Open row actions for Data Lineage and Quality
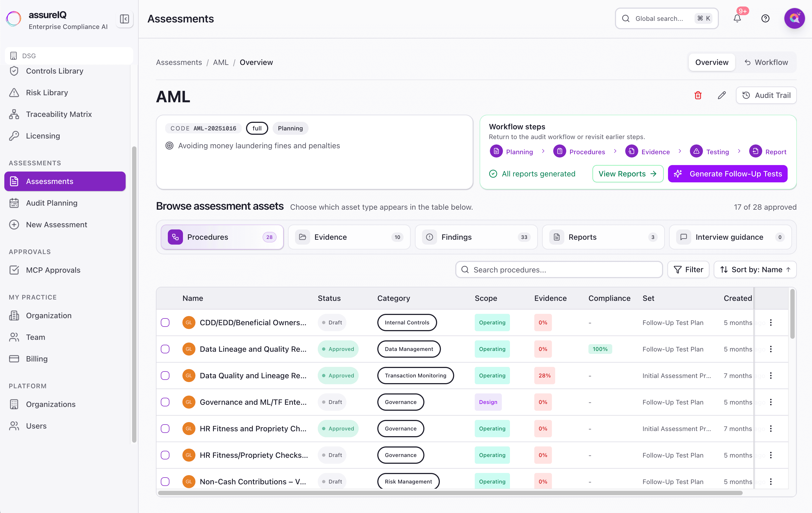Image resolution: width=812 pixels, height=513 pixels. point(771,349)
